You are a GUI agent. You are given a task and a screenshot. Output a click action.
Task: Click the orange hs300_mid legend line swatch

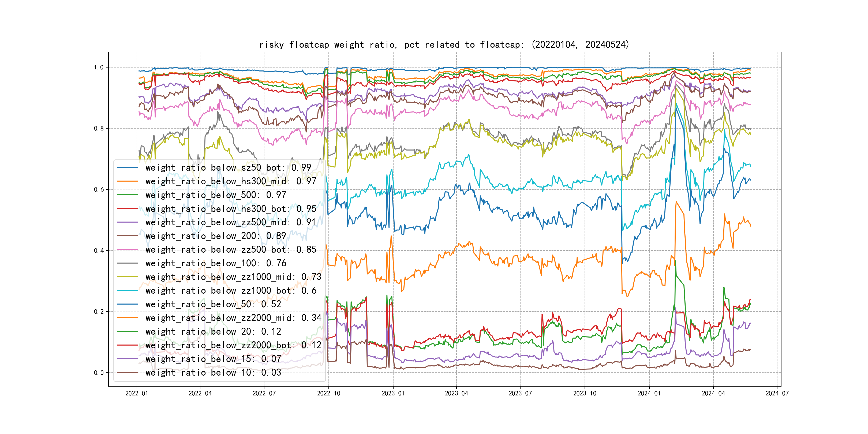(127, 181)
